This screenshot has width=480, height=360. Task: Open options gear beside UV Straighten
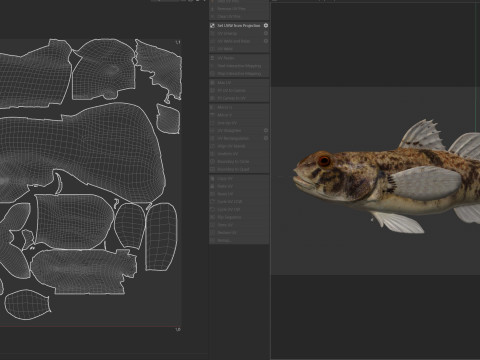pyautogui.click(x=266, y=130)
